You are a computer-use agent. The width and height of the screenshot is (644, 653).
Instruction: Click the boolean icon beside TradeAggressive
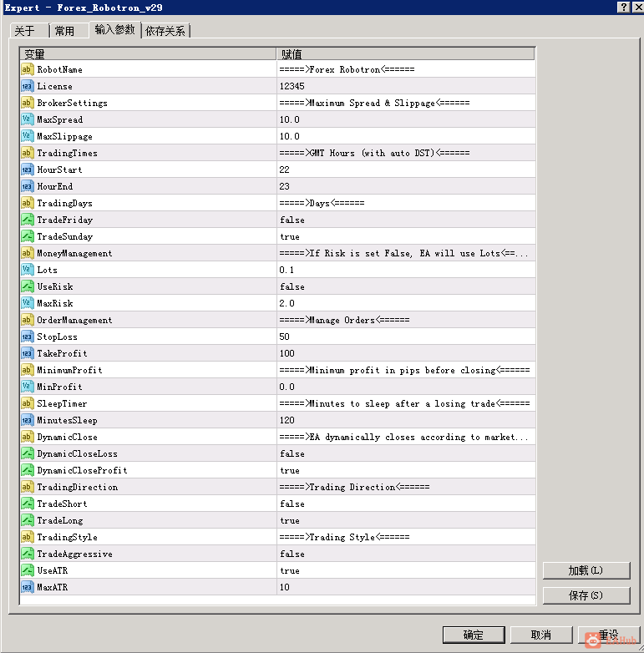[x=27, y=554]
